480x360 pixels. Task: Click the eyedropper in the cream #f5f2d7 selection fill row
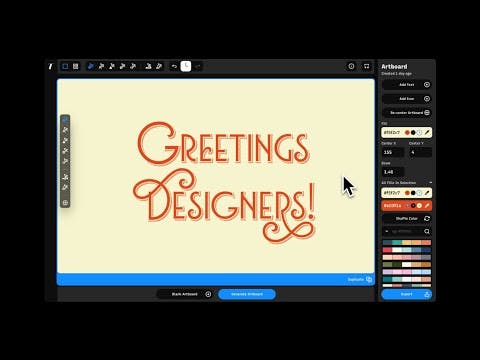pos(427,193)
